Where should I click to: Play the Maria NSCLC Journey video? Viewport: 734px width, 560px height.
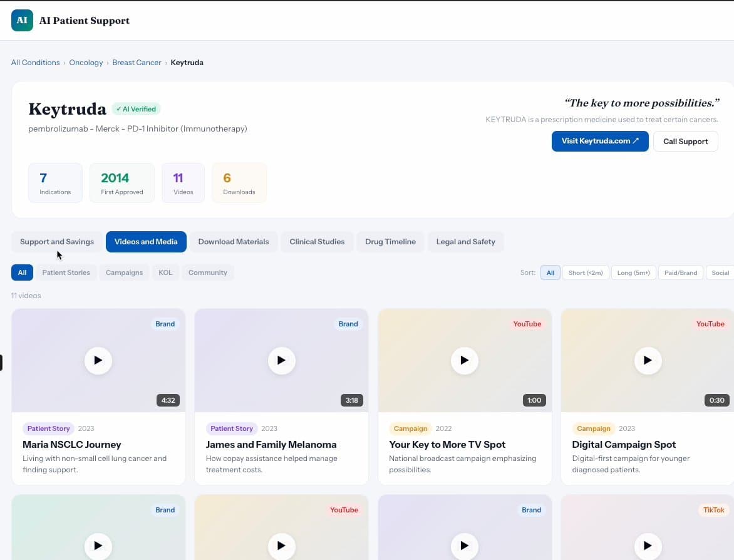pyautogui.click(x=98, y=360)
